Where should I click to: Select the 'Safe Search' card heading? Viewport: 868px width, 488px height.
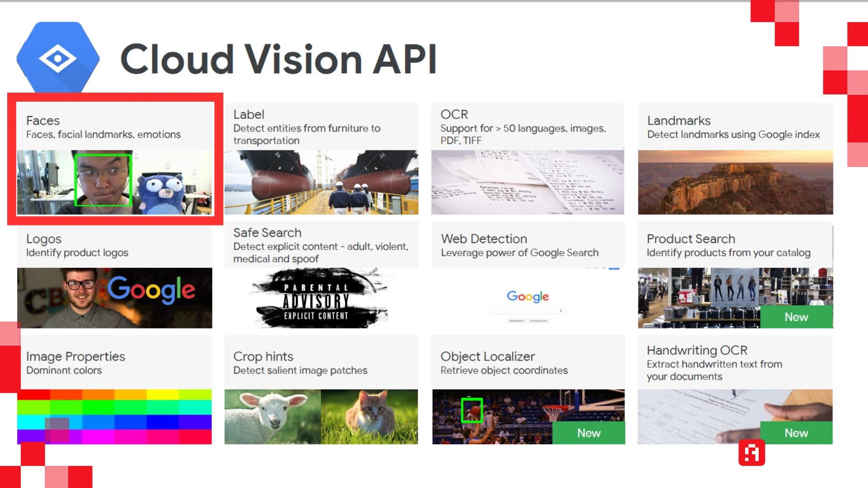(267, 233)
